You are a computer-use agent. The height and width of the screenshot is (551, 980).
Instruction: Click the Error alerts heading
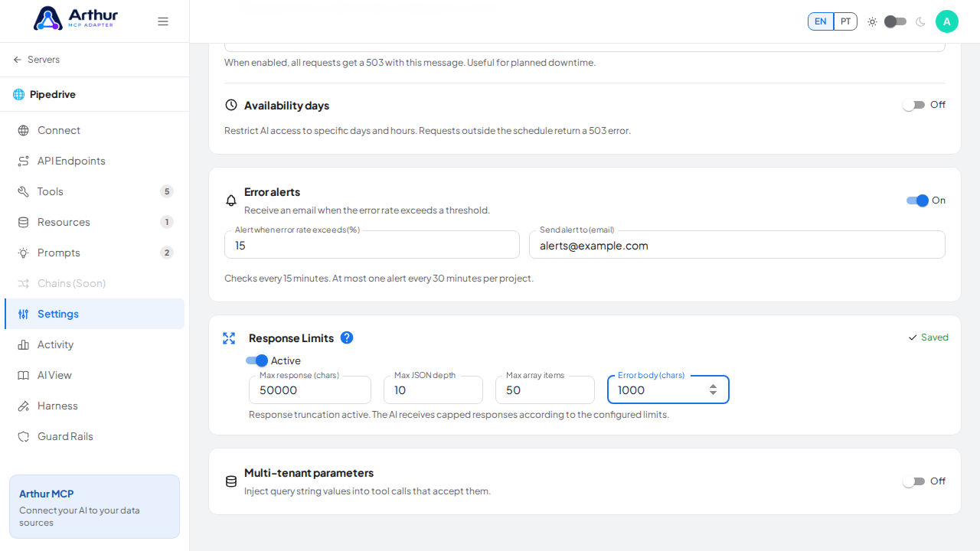pos(272,192)
